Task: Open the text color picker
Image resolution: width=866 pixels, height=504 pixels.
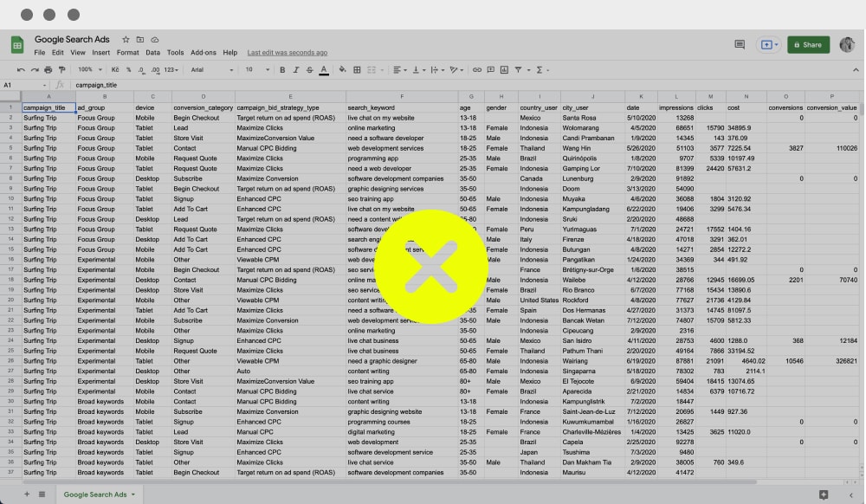Action: coord(324,70)
